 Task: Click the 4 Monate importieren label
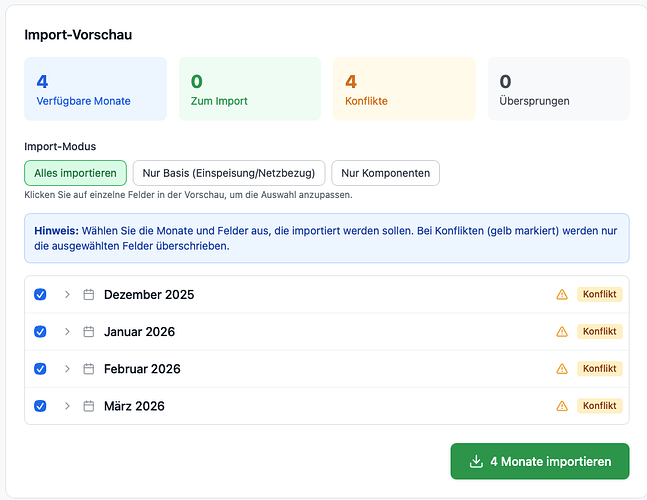pyautogui.click(x=550, y=461)
